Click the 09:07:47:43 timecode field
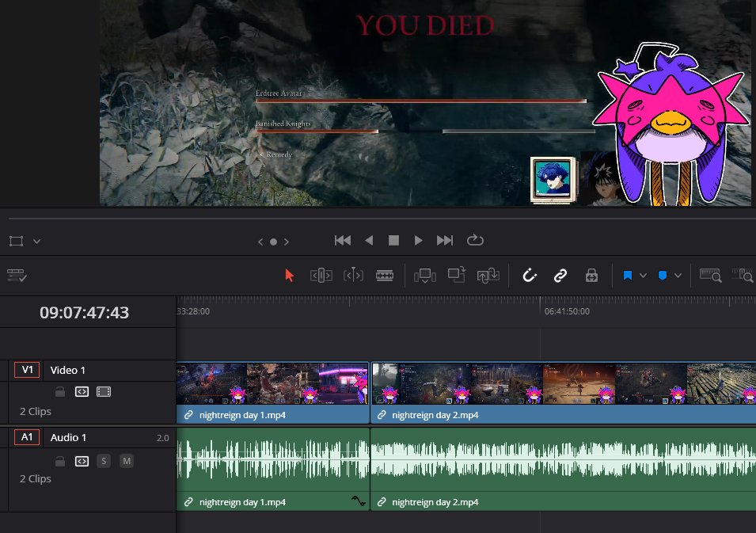The height and width of the screenshot is (533, 756). pyautogui.click(x=85, y=313)
